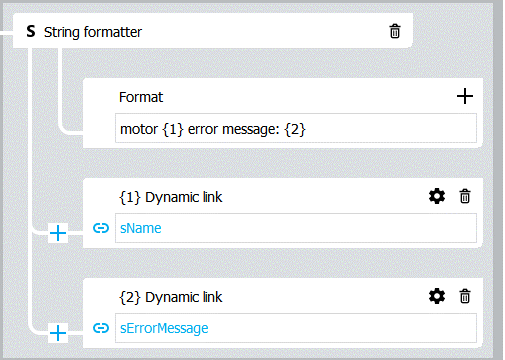Click the Format section label

pos(141,97)
